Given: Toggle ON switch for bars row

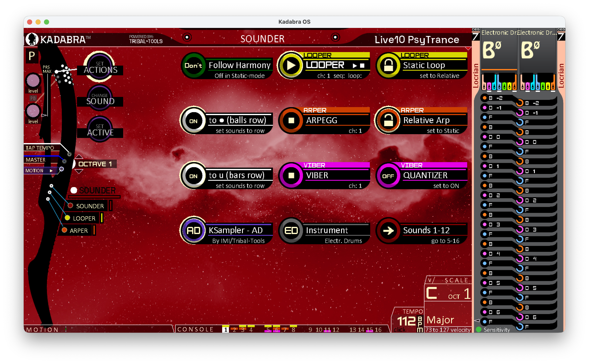Looking at the screenshot, I should (x=193, y=175).
